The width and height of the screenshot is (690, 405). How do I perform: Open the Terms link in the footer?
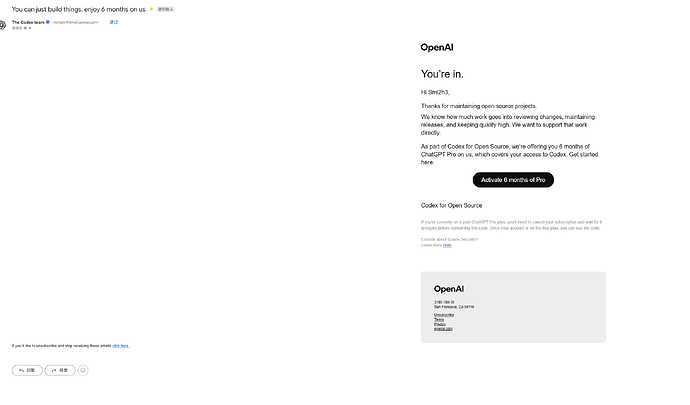(439, 320)
